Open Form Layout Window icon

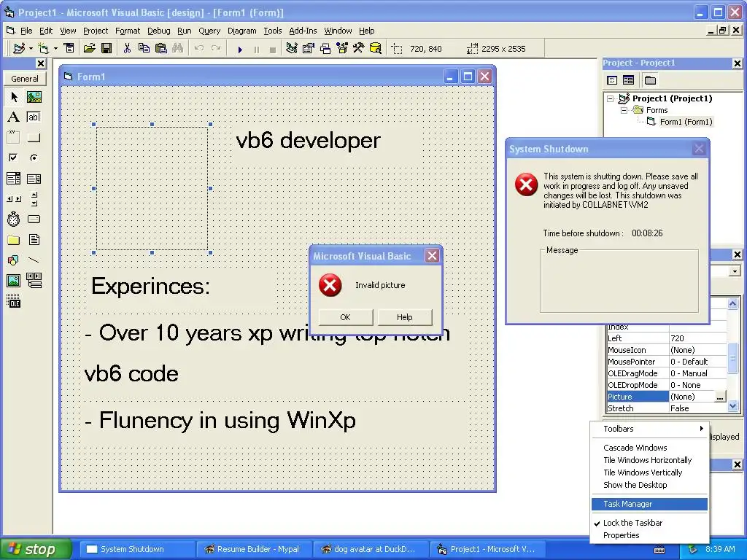[325, 48]
